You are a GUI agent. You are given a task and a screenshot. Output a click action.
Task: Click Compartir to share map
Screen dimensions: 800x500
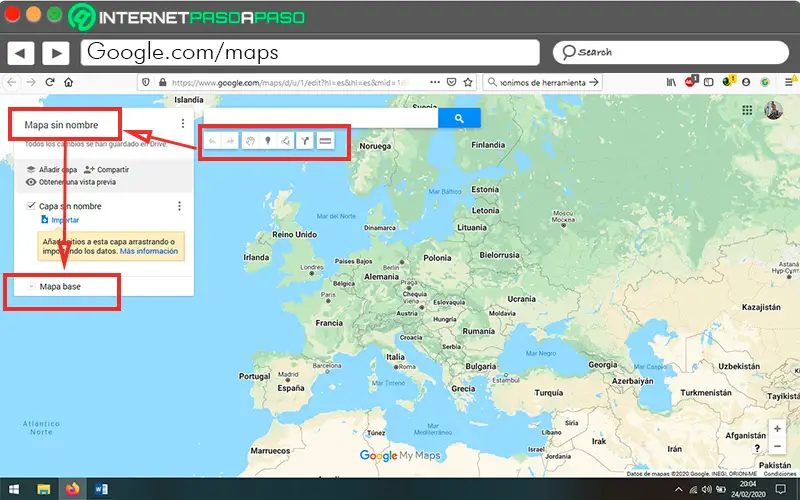click(x=107, y=169)
